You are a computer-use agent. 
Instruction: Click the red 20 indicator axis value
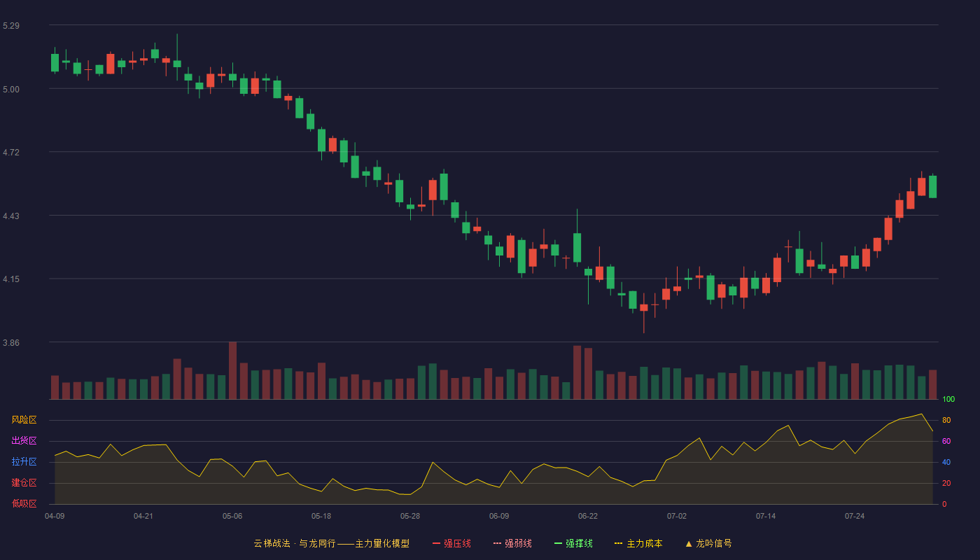click(946, 483)
